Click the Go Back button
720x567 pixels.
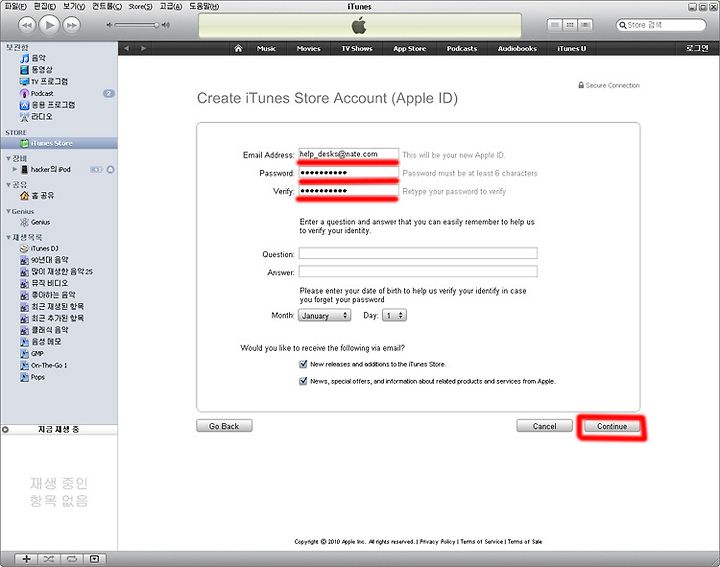(224, 426)
